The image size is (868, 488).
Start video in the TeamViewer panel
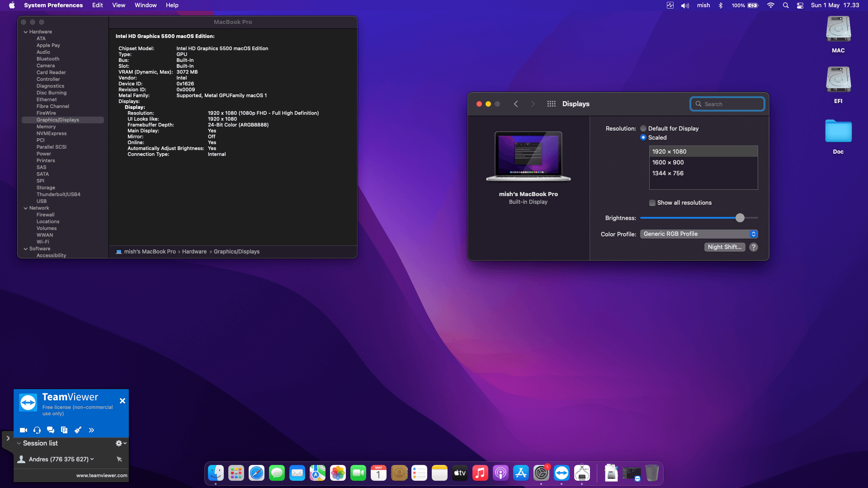24,430
